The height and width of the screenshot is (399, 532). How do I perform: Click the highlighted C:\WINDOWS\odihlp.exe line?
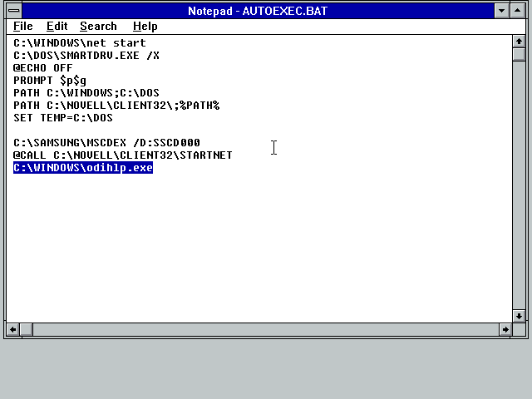click(x=83, y=168)
